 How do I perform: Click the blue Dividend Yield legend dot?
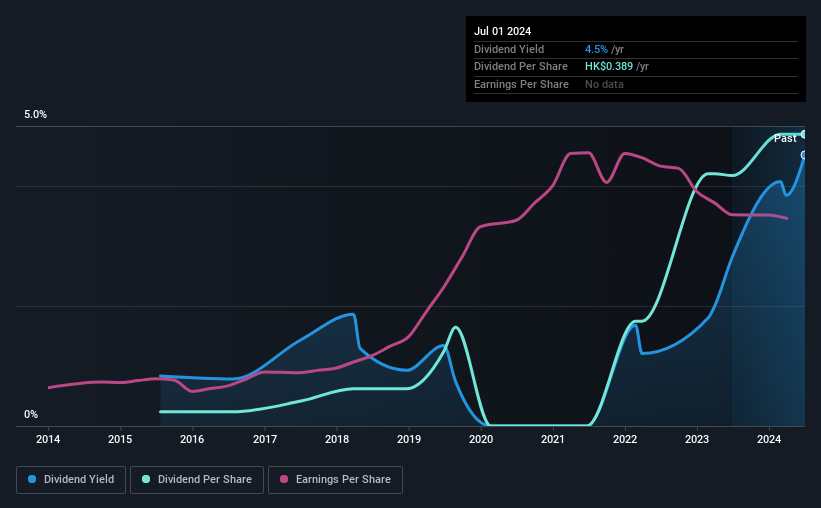32,479
